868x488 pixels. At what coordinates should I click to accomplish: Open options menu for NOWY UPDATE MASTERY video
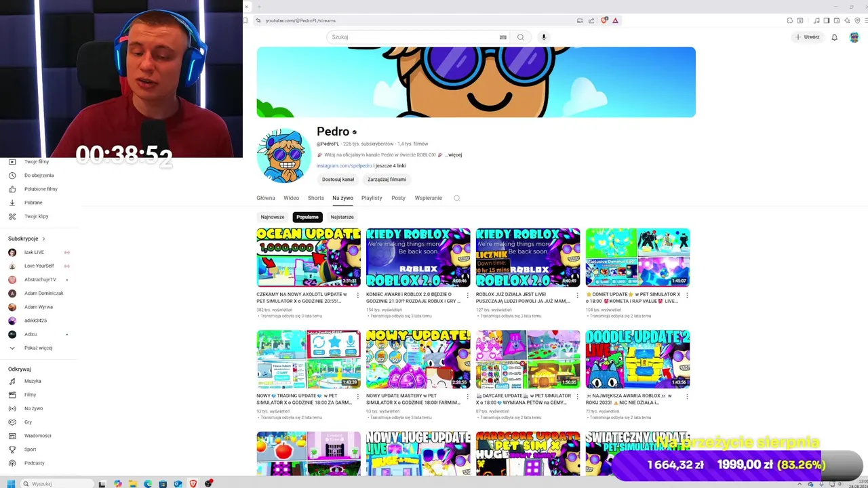tap(467, 396)
